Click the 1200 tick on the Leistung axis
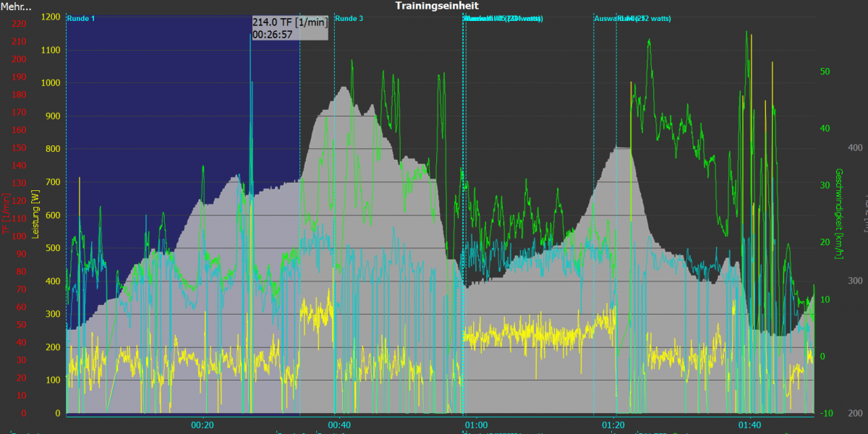The image size is (868, 434). point(51,17)
